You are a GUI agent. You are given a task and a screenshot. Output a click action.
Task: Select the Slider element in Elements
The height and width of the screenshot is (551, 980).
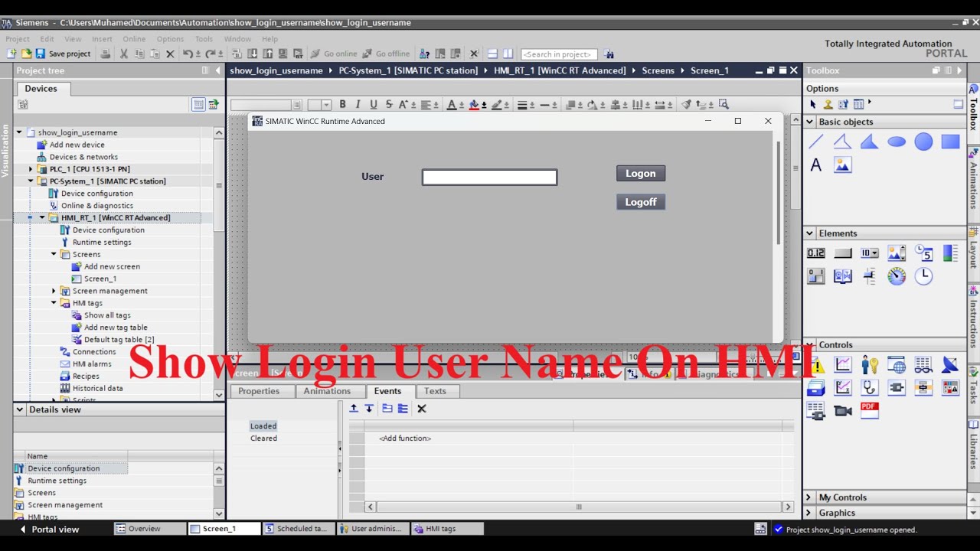point(869,276)
